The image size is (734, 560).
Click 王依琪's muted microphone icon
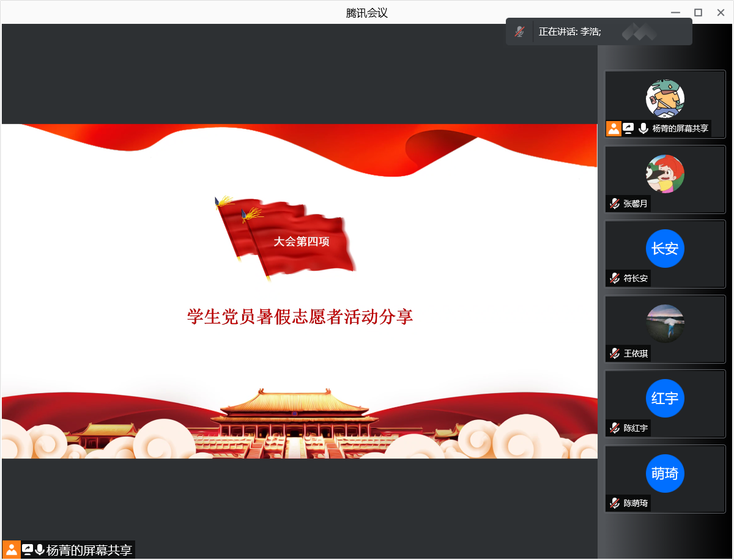tap(615, 353)
